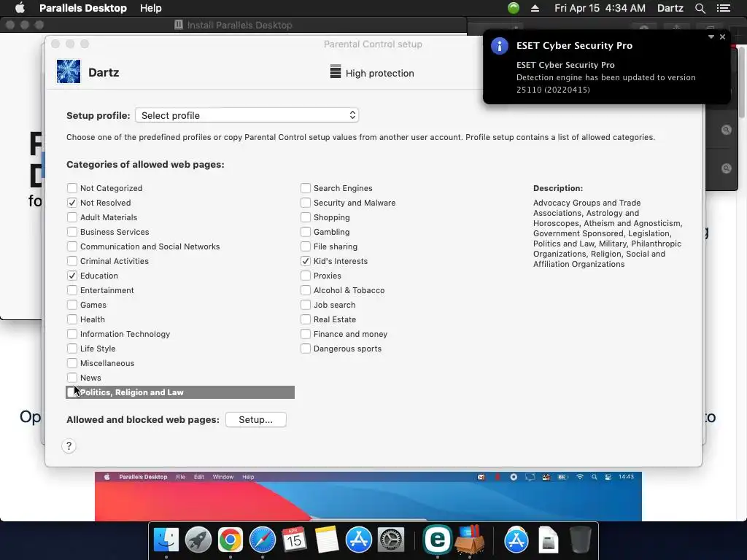
Task: Click the eject icon in menu bar
Action: pyautogui.click(x=535, y=8)
